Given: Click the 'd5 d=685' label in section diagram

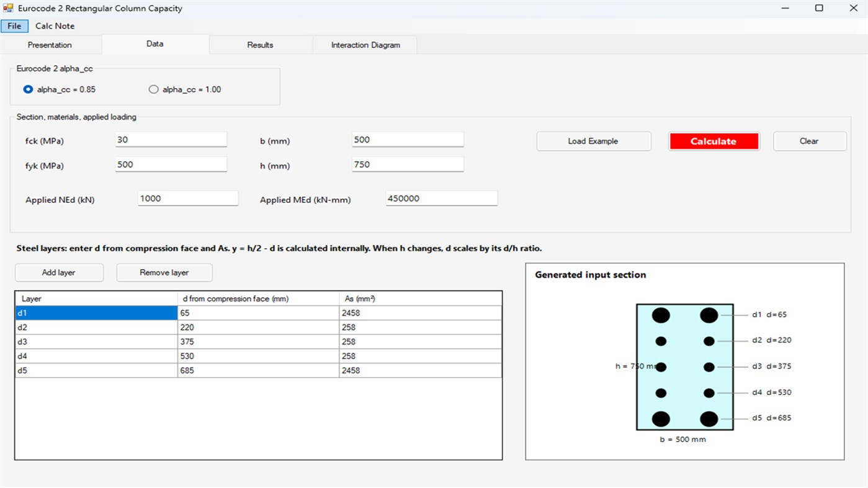Looking at the screenshot, I should pyautogui.click(x=771, y=418).
